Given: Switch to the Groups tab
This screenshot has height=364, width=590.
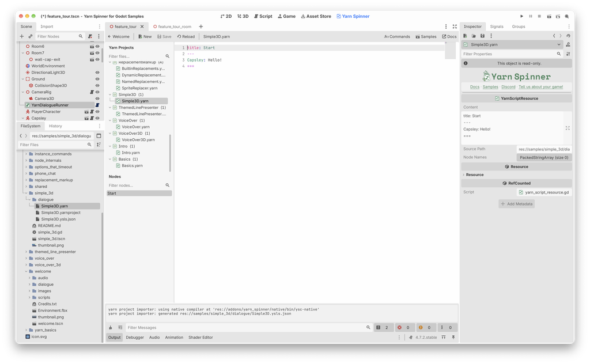Looking at the screenshot, I should coord(518,26).
